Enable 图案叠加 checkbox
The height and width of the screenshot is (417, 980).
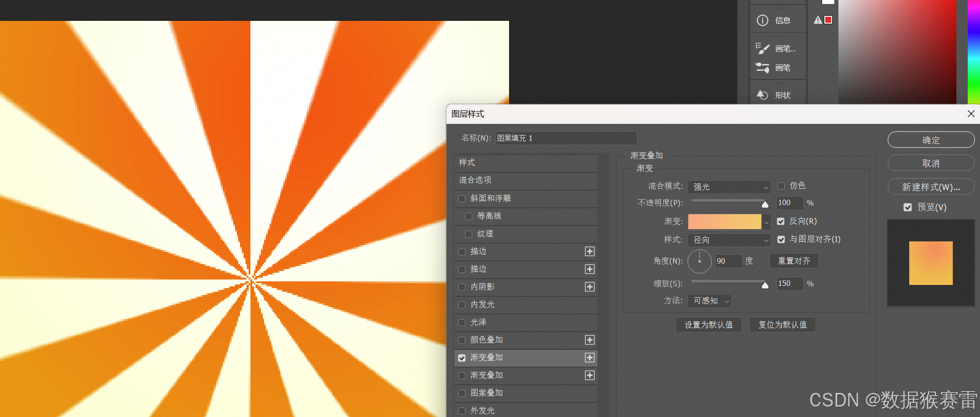click(x=462, y=393)
